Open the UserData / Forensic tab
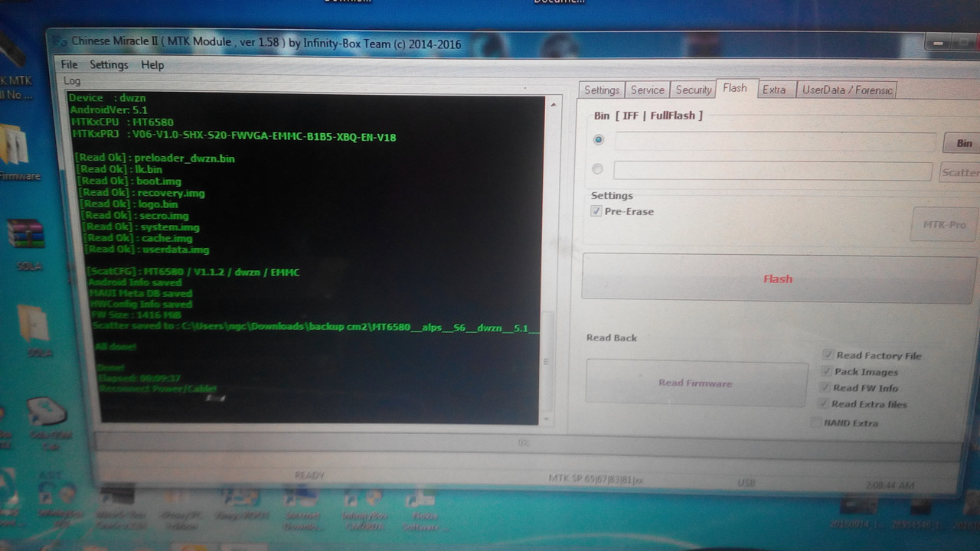 847,90
